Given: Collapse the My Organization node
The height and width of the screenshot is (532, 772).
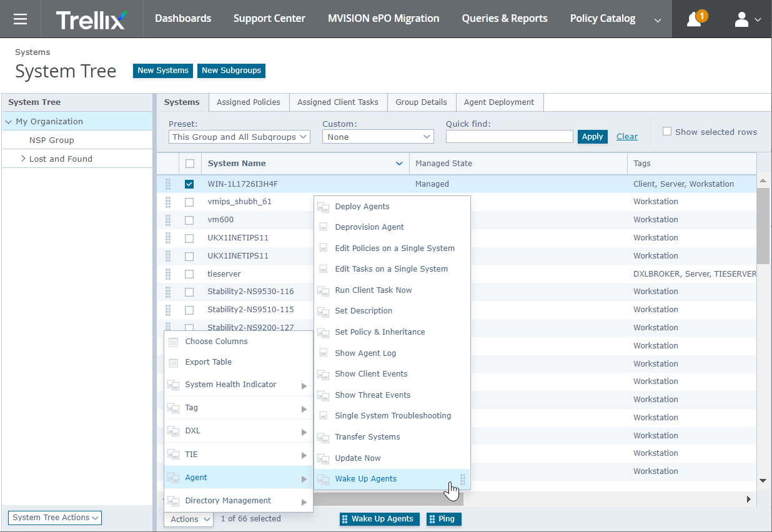Looking at the screenshot, I should (x=9, y=122).
